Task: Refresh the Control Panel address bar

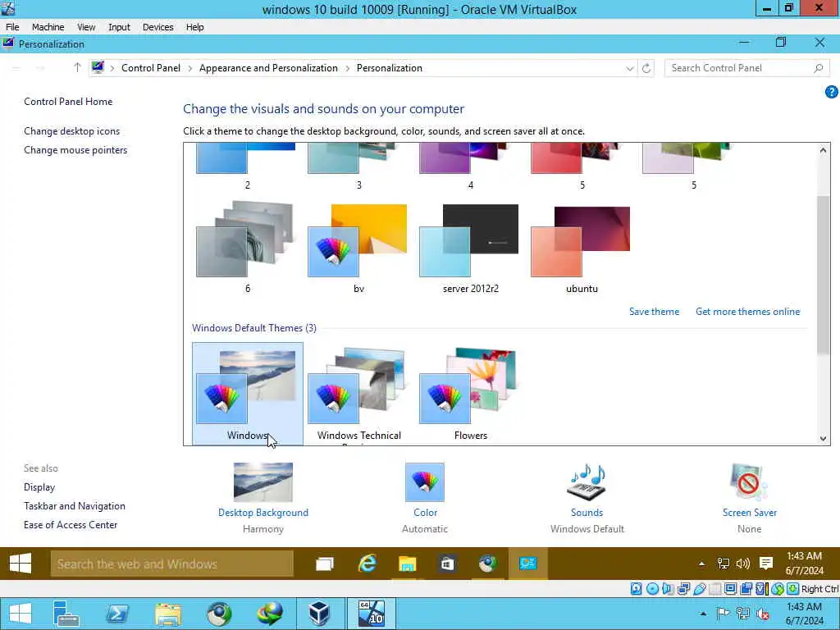Action: pyautogui.click(x=646, y=68)
